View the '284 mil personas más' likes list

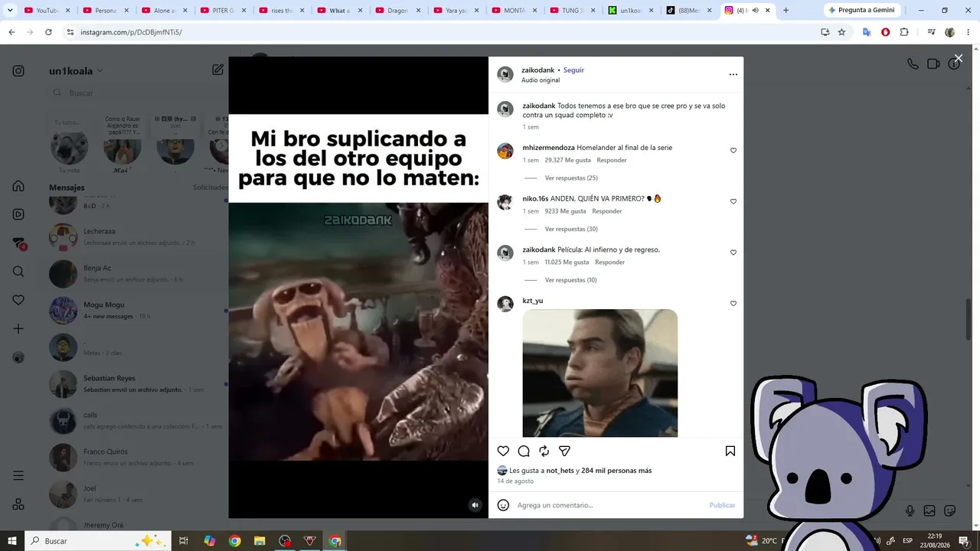[x=616, y=471]
